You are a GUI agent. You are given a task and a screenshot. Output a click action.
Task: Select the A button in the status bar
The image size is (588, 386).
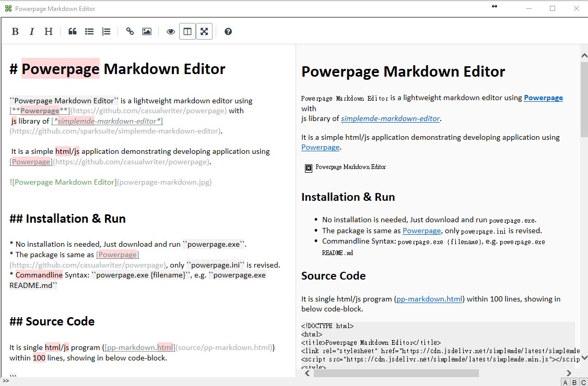click(565, 382)
